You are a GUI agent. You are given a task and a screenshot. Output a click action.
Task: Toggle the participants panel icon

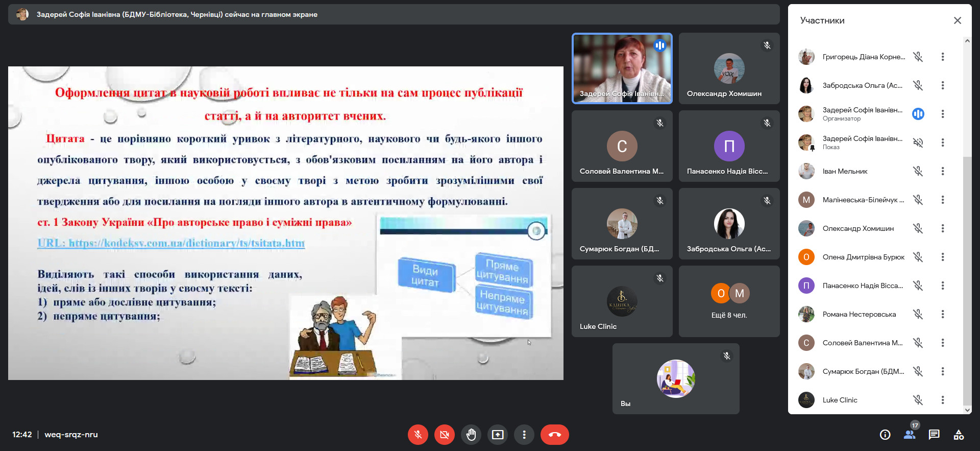910,435
